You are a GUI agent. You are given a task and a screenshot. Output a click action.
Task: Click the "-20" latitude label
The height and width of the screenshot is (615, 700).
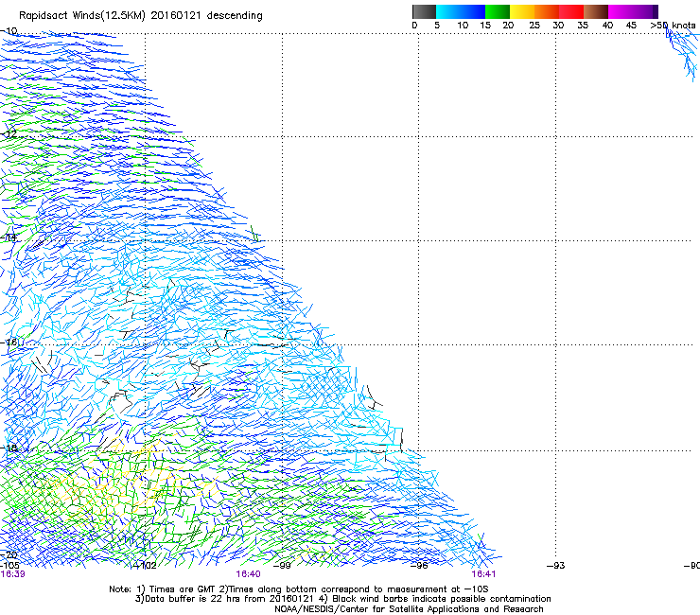[x=9, y=554]
